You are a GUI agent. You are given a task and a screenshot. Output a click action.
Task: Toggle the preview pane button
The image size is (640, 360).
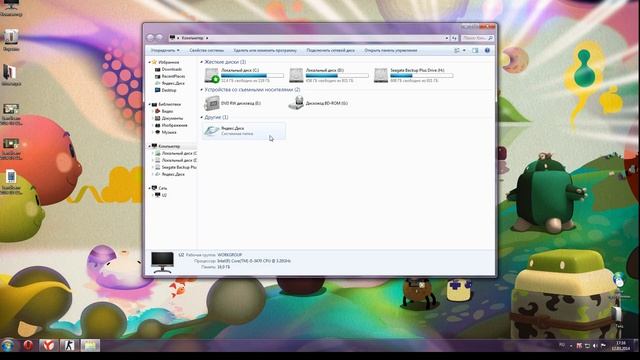coord(475,50)
